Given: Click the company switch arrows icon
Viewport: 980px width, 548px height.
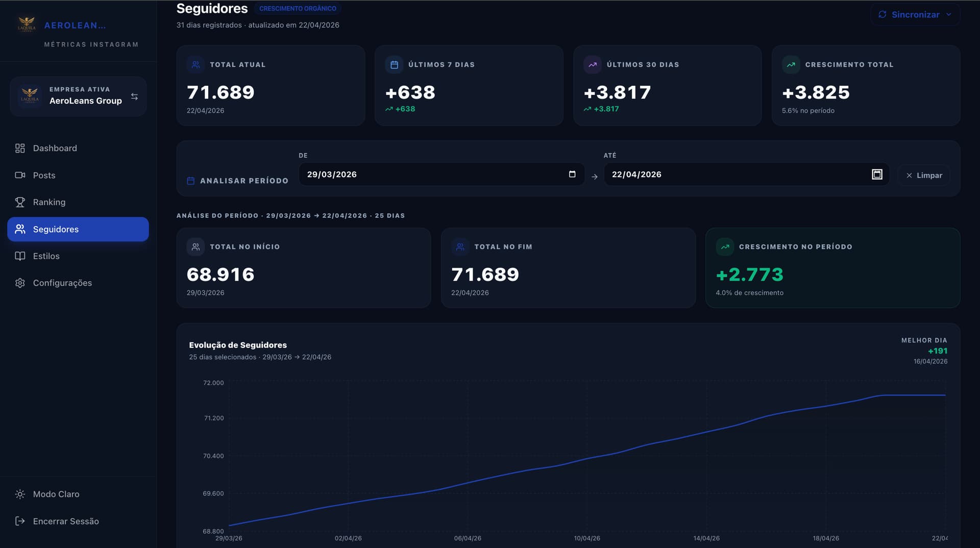Looking at the screenshot, I should click(x=134, y=96).
